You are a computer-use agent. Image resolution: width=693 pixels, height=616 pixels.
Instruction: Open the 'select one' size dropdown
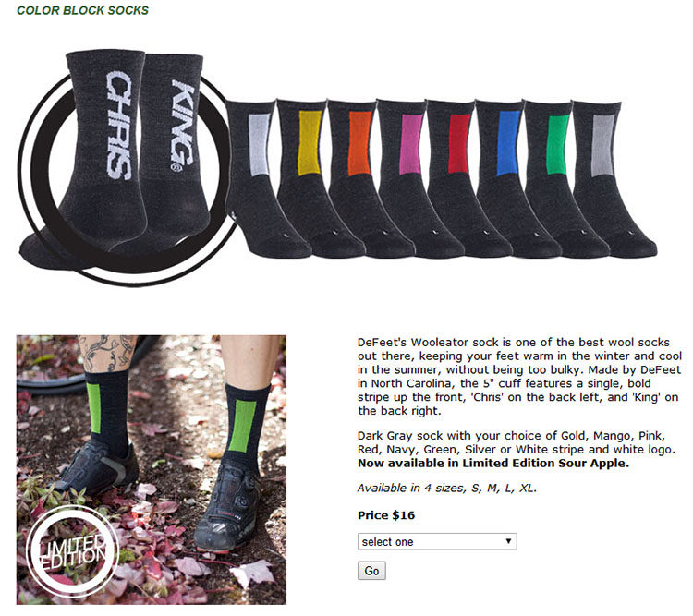437,541
